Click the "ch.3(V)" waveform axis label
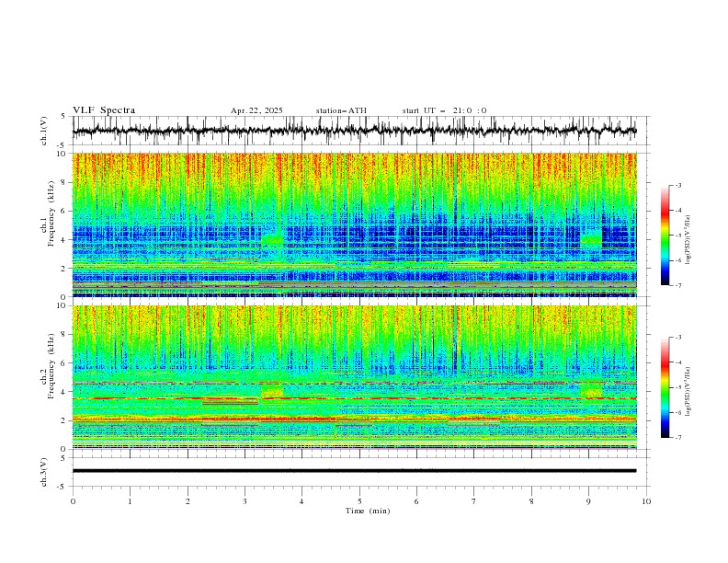 (44, 473)
